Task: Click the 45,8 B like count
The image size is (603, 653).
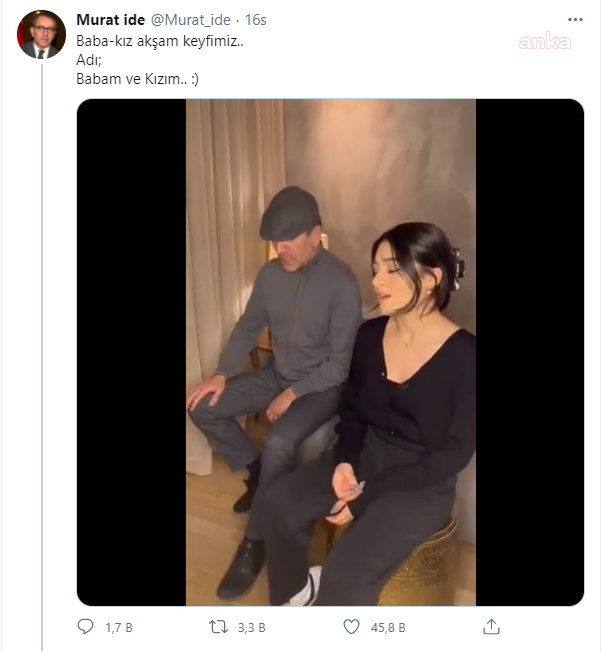Action: [x=389, y=628]
